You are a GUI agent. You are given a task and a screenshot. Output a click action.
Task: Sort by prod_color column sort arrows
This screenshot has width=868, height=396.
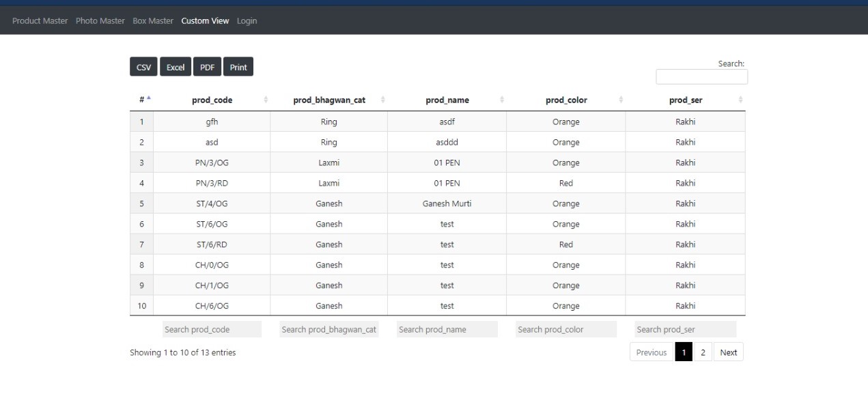click(621, 100)
